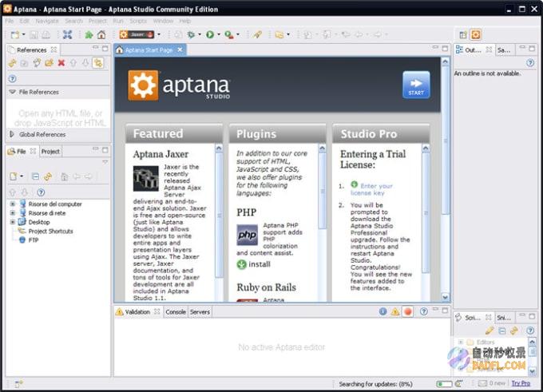Collapse the File References section
543x392 pixels.
tap(13, 92)
